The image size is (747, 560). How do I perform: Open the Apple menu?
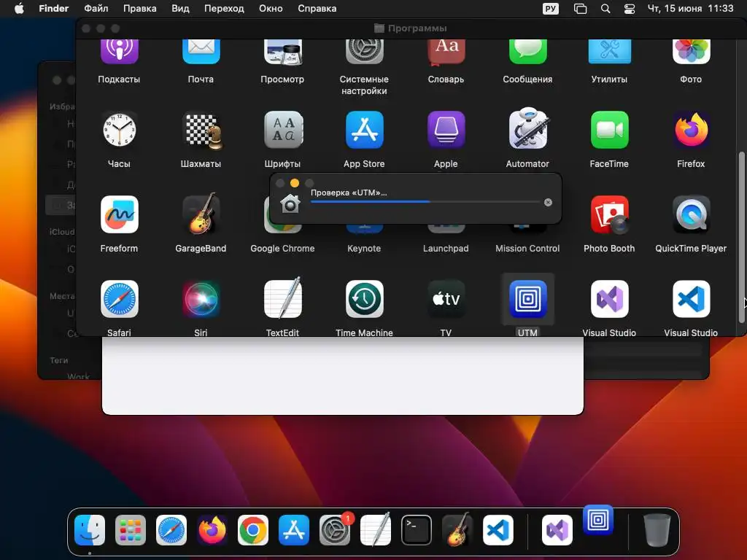pos(19,9)
